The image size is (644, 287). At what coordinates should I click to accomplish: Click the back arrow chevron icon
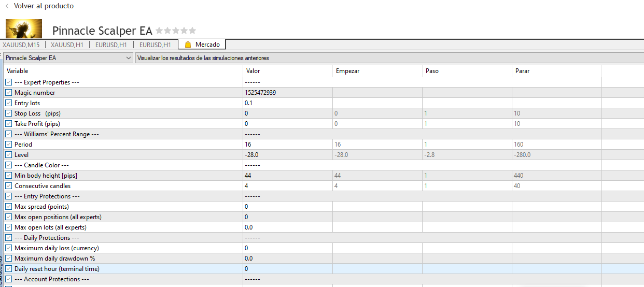tap(7, 6)
